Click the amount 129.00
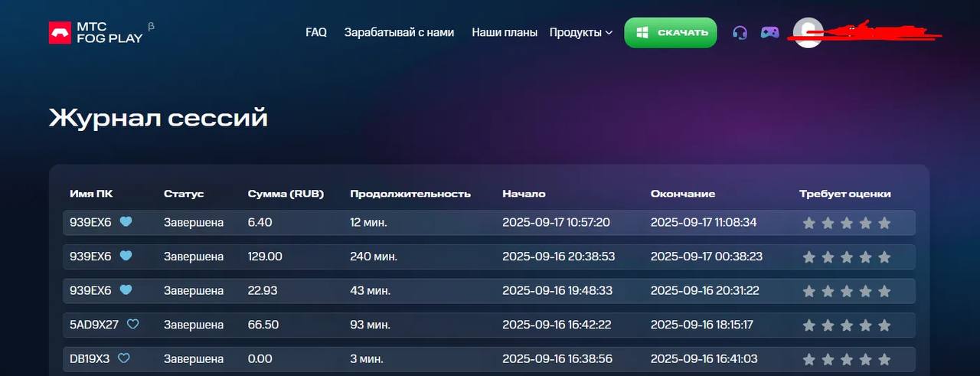This screenshot has height=376, width=980. (265, 257)
